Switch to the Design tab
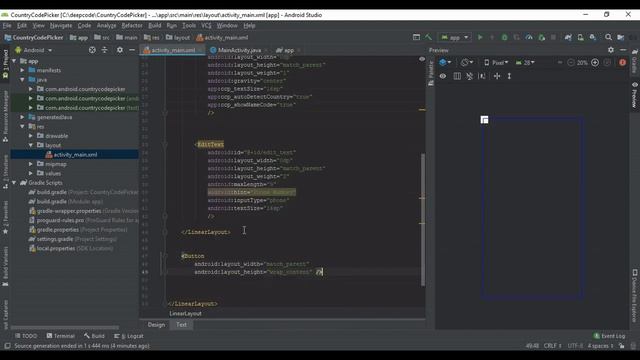The height and width of the screenshot is (360, 640). pyautogui.click(x=156, y=325)
